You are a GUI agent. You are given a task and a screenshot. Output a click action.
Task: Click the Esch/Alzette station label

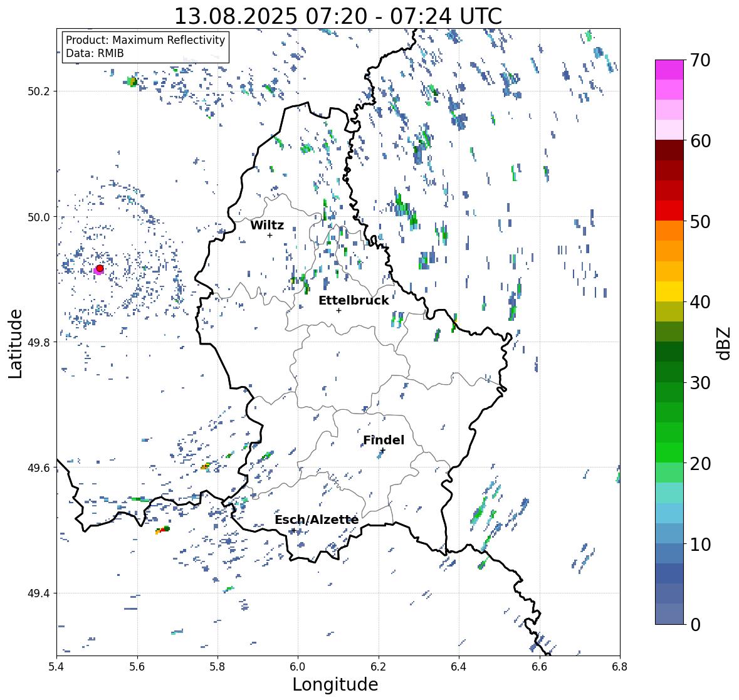[317, 520]
